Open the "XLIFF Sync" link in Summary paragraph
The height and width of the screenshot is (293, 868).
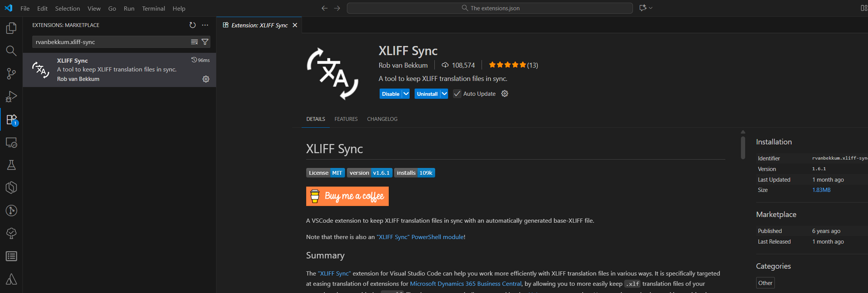pyautogui.click(x=334, y=273)
